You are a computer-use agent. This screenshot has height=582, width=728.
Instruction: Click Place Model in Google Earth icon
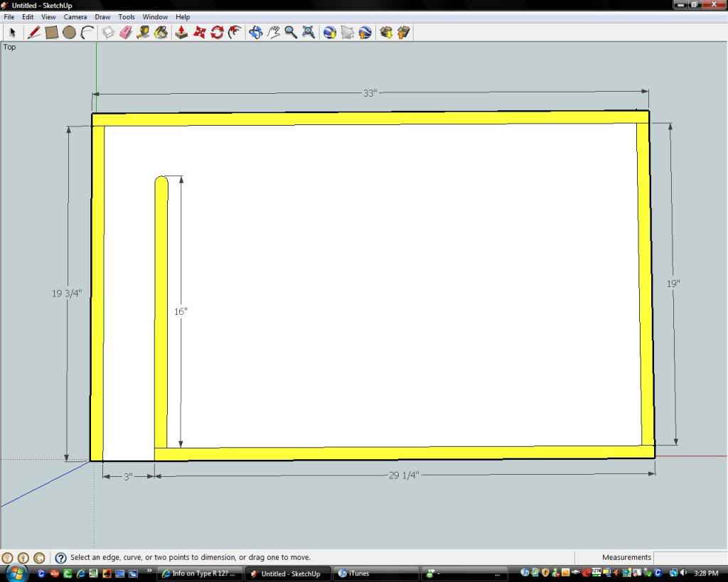pos(365,33)
